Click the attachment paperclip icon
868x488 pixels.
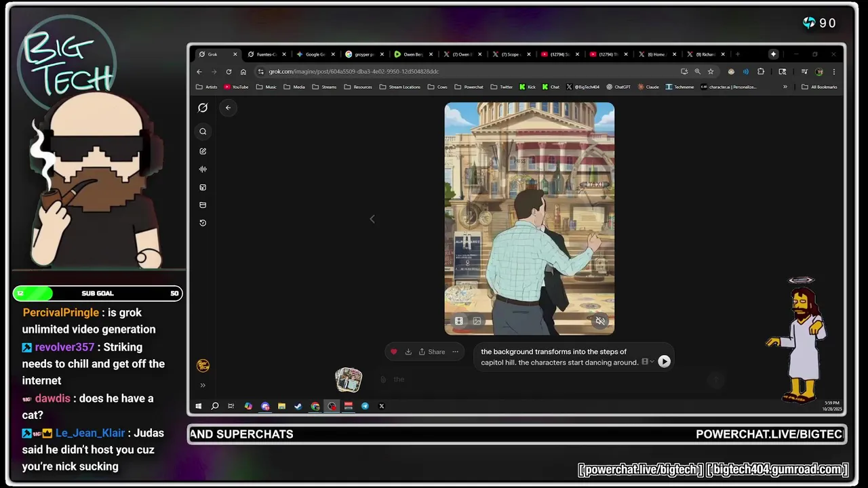(383, 380)
